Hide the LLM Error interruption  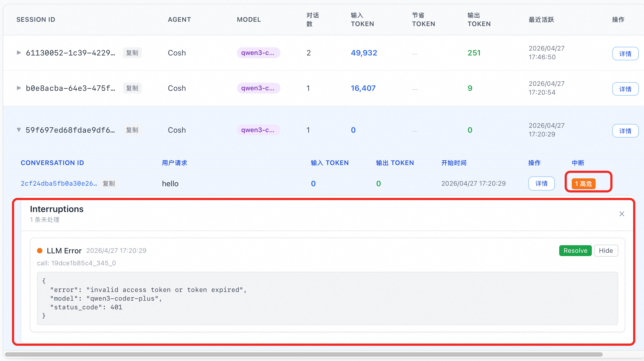point(606,251)
